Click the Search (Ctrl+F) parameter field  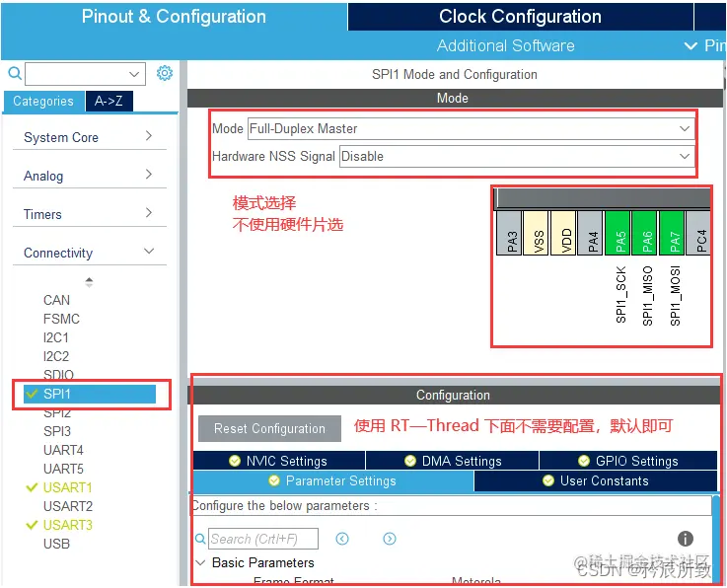tap(263, 539)
